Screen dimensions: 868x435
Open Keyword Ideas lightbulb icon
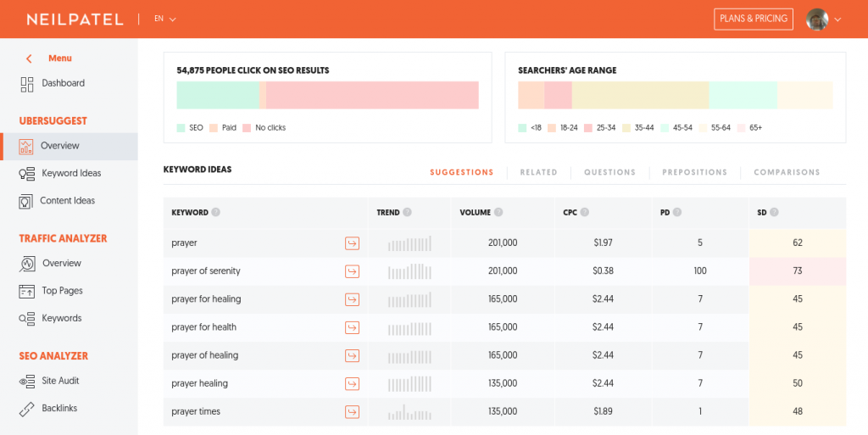[26, 174]
